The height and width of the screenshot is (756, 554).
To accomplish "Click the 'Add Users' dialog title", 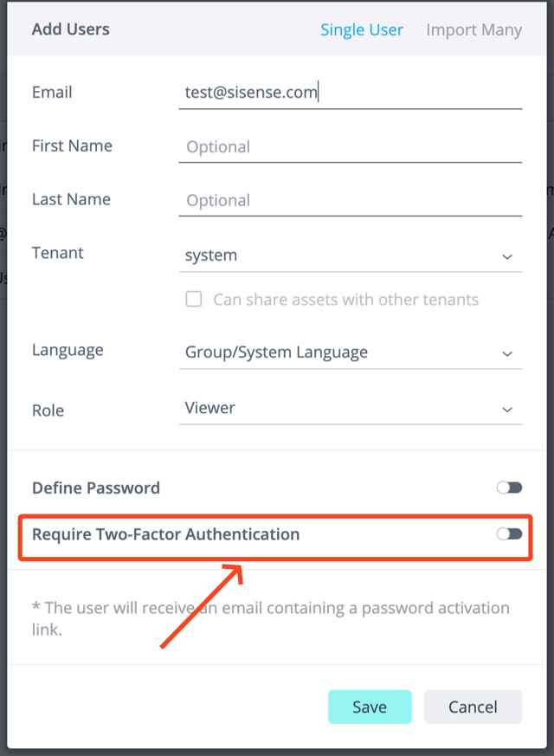I will coord(71,29).
